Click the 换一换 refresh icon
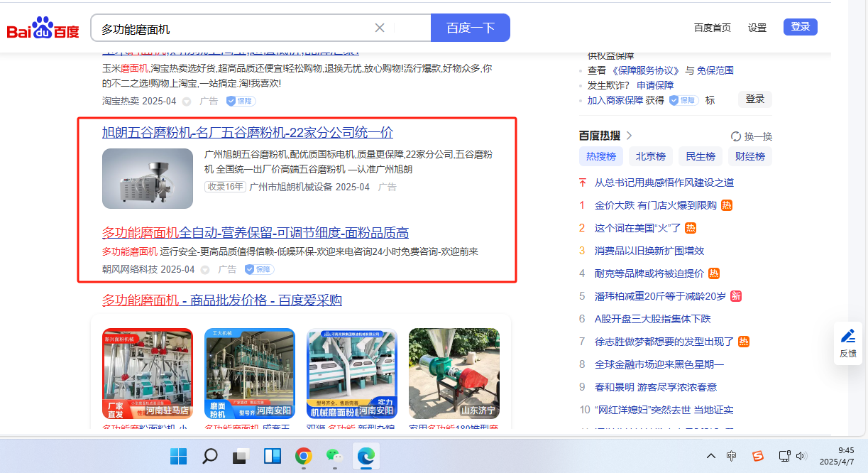The width and height of the screenshot is (868, 473). pyautogui.click(x=736, y=136)
